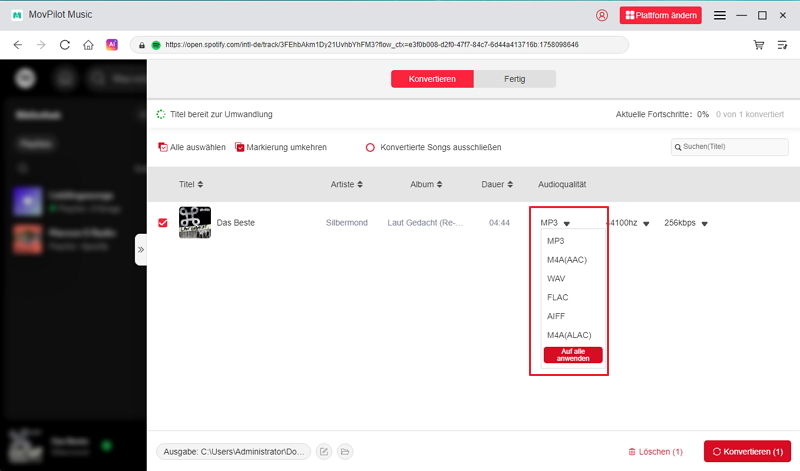Image resolution: width=800 pixels, height=471 pixels.
Task: Toggle Alle auswählen checkbox
Action: tap(163, 147)
